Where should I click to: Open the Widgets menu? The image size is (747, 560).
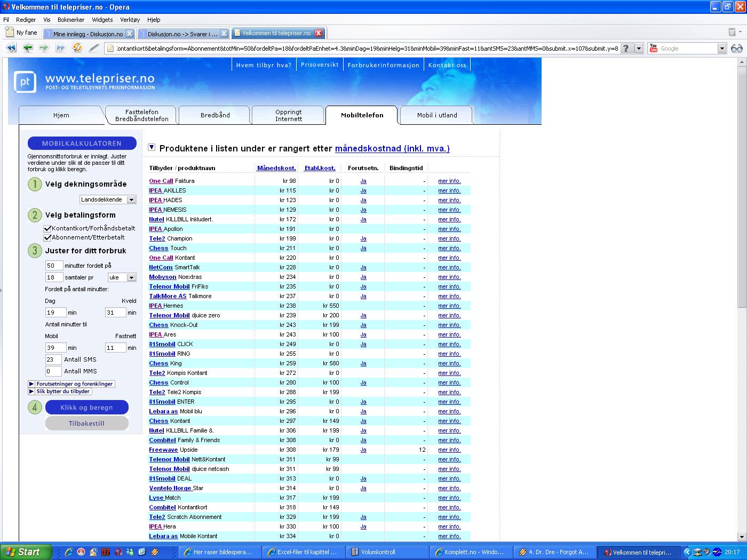pos(102,20)
